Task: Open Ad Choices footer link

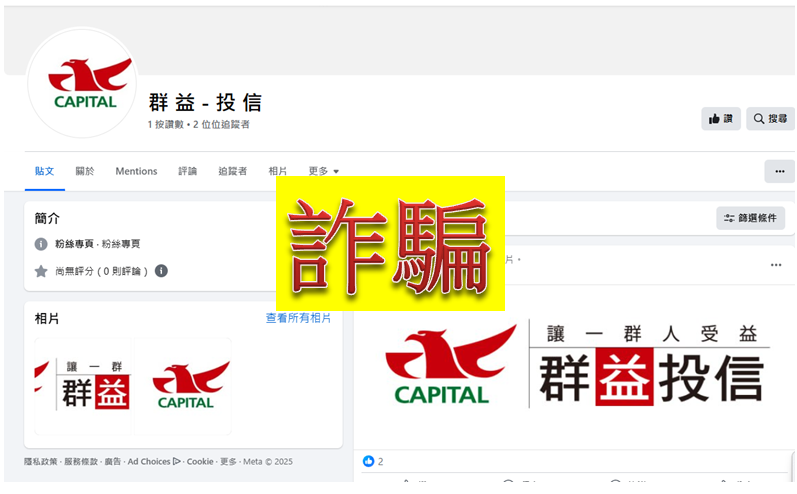Action: click(x=154, y=461)
